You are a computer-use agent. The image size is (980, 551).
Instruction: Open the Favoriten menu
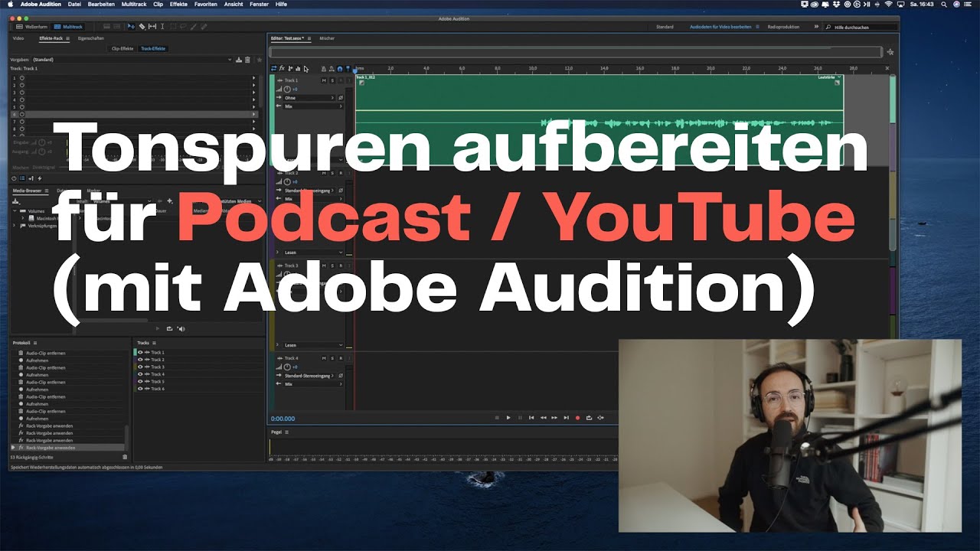206,4
